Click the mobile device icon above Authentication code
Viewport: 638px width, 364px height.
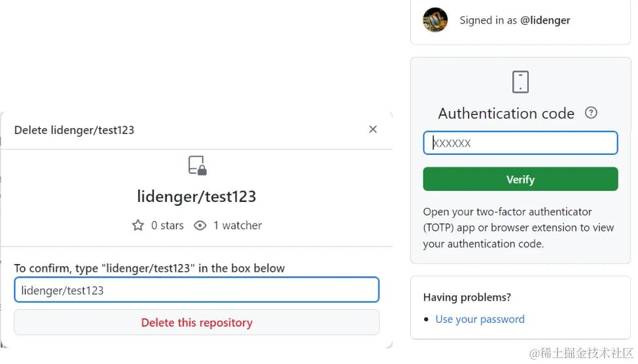(520, 82)
